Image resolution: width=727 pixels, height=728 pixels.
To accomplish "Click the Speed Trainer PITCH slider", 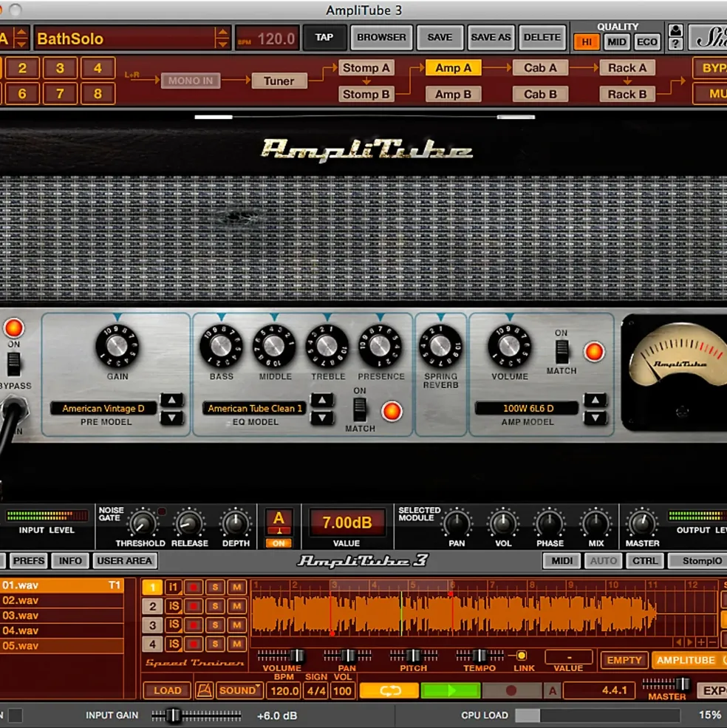I will (413, 655).
